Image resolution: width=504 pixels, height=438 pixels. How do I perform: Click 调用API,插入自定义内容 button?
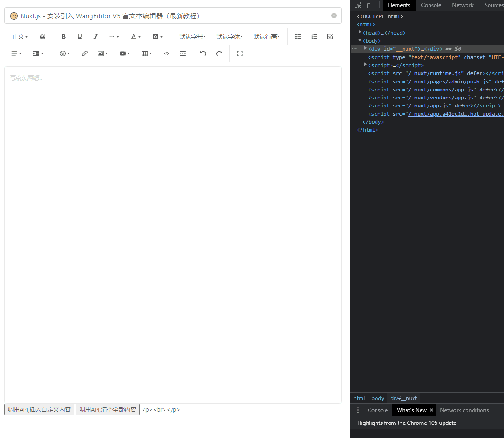[39, 409]
